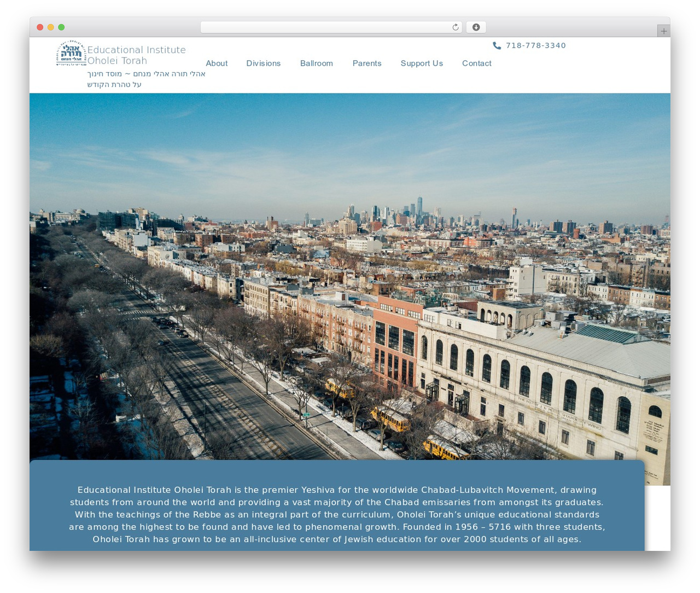Add a new browser tab
700x593 pixels.
pos(663,31)
